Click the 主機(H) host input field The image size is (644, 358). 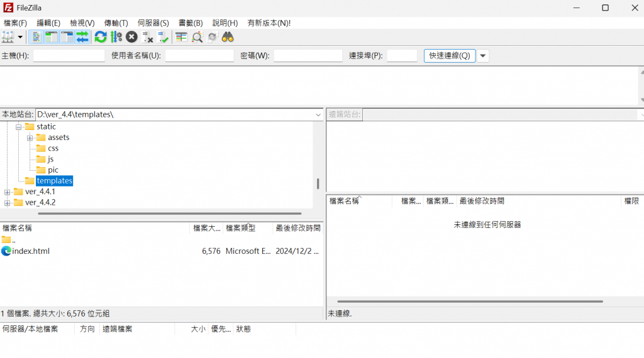click(69, 56)
